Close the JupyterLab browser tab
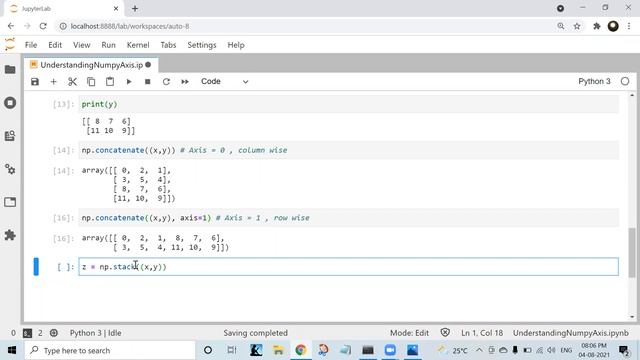This screenshot has height=360, width=640. click(x=116, y=8)
